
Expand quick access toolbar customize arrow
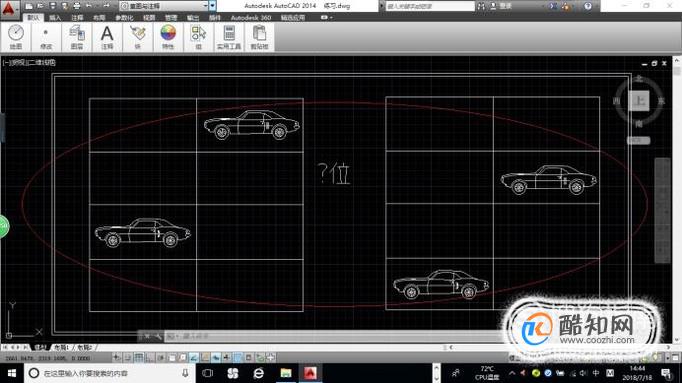[x=212, y=6]
